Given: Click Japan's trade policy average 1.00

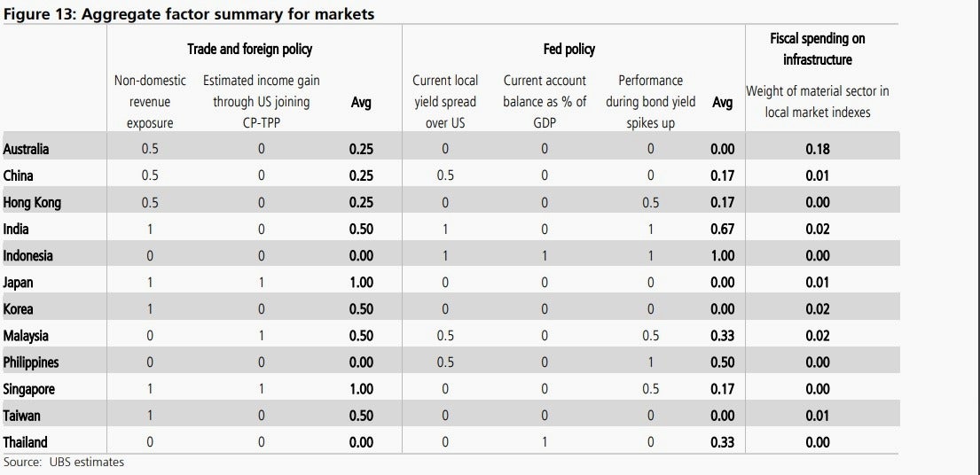Looking at the screenshot, I should pos(361,283).
